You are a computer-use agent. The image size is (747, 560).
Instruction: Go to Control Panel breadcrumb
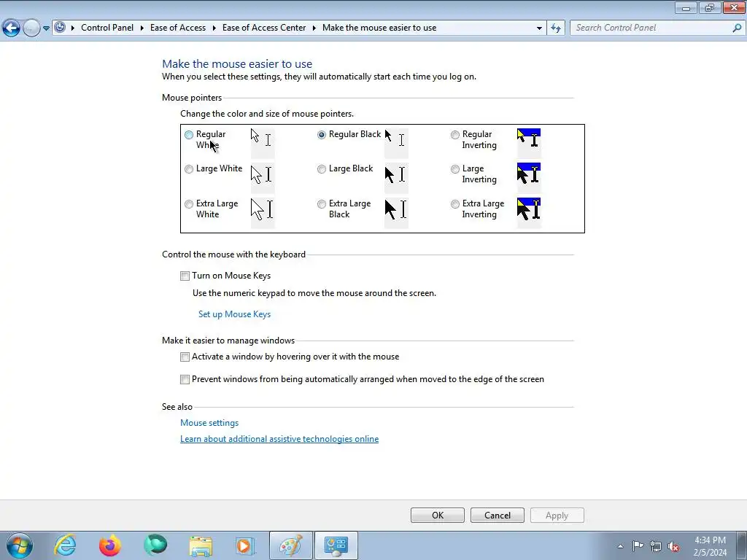tap(107, 28)
